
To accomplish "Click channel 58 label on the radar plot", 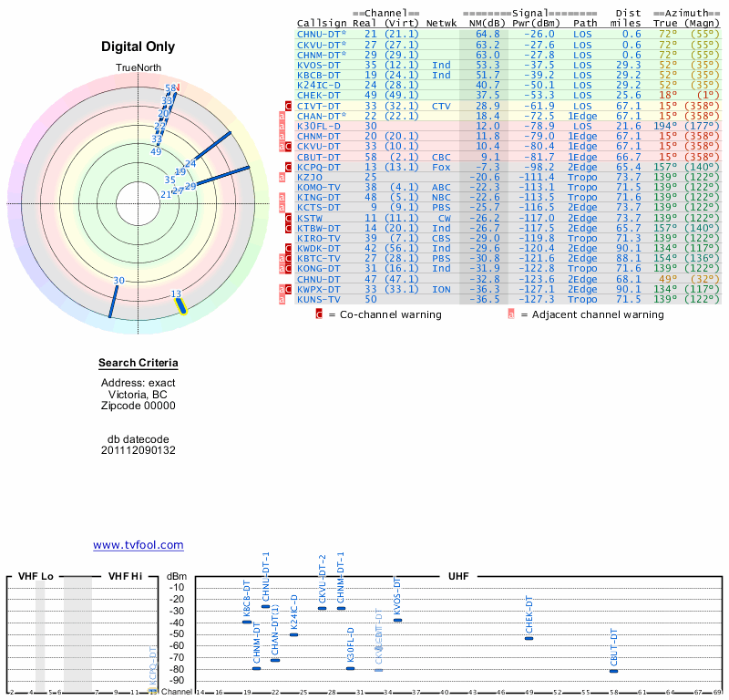I will [x=170, y=87].
